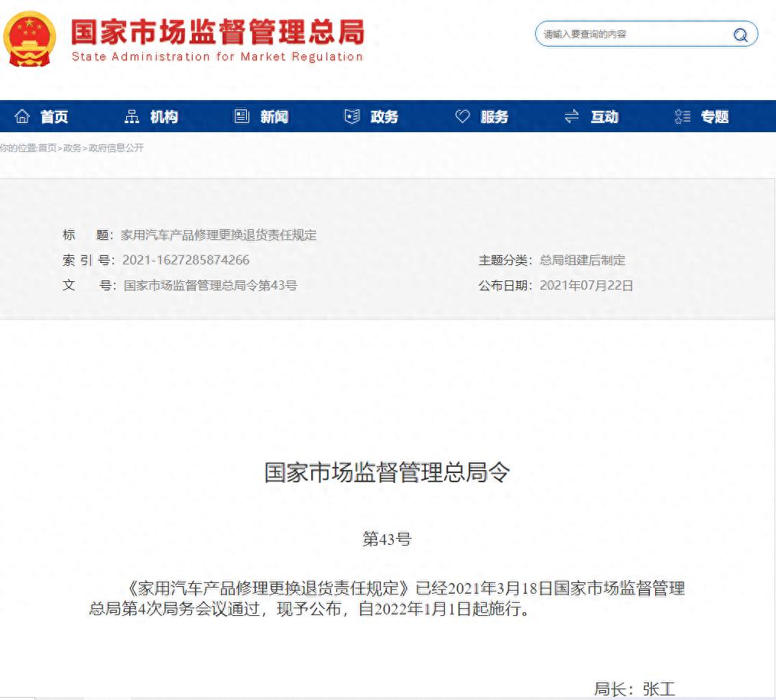Select the 政务 navigation menu label
This screenshot has height=700, width=776.
385,117
